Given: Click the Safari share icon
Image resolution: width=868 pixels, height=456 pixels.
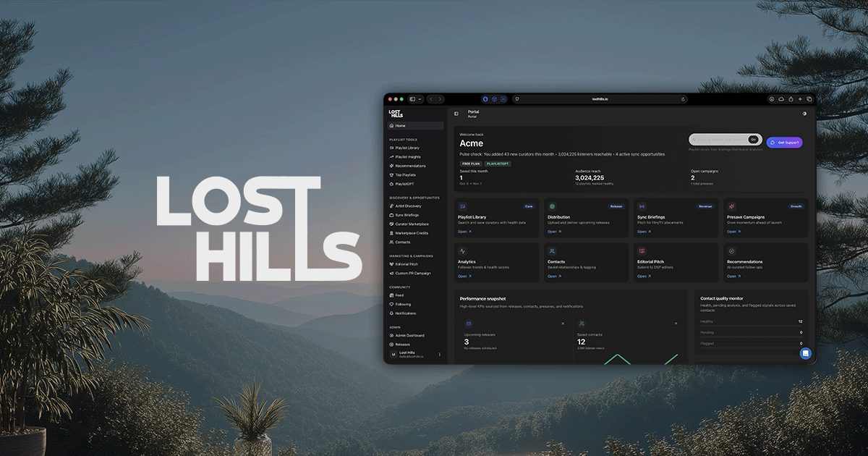Looking at the screenshot, I should 791,99.
